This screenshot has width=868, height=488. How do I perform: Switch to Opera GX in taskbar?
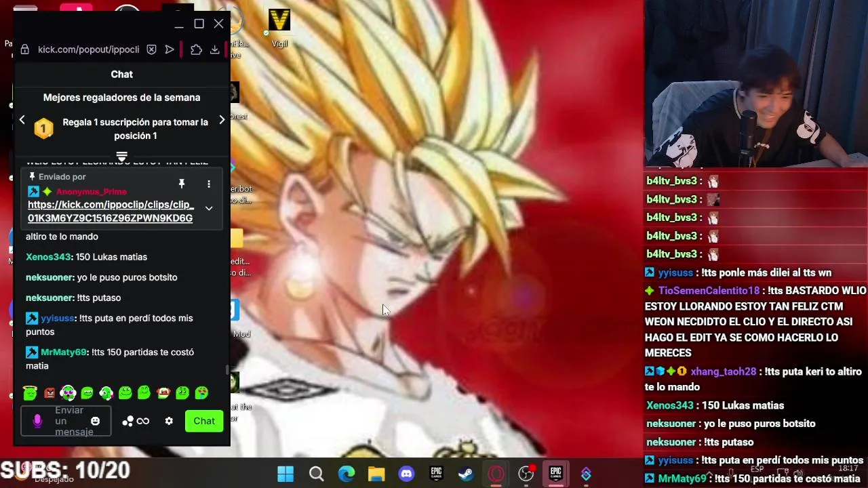tap(496, 474)
